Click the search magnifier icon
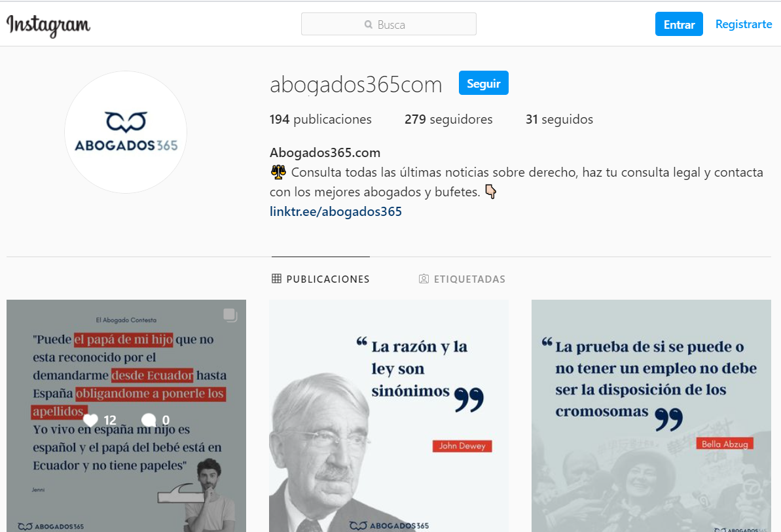 (369, 24)
